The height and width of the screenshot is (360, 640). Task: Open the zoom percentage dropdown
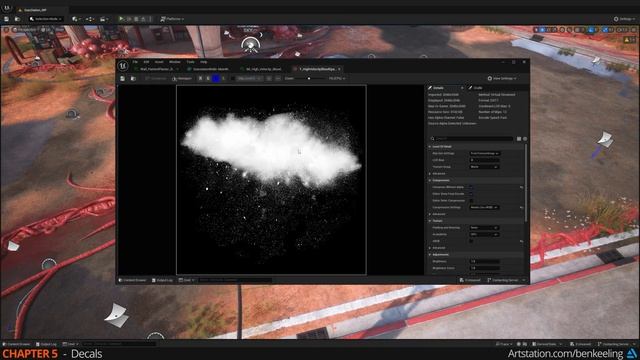337,78
